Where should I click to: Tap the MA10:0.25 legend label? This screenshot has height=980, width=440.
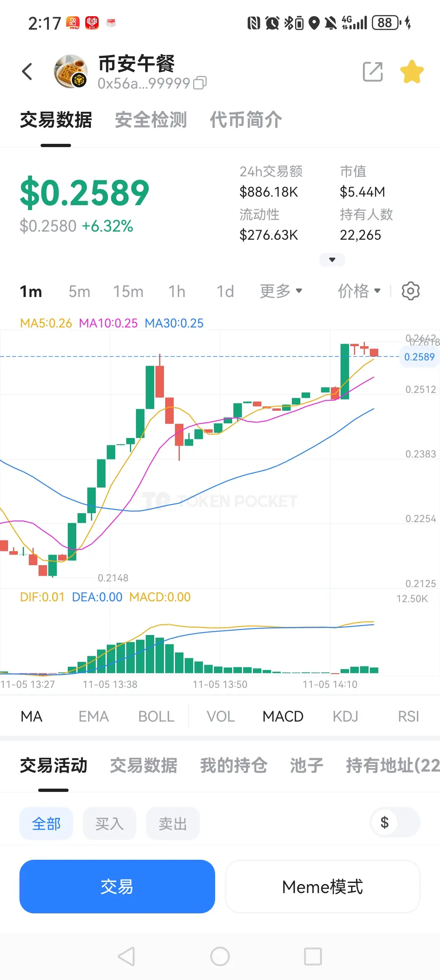point(108,323)
